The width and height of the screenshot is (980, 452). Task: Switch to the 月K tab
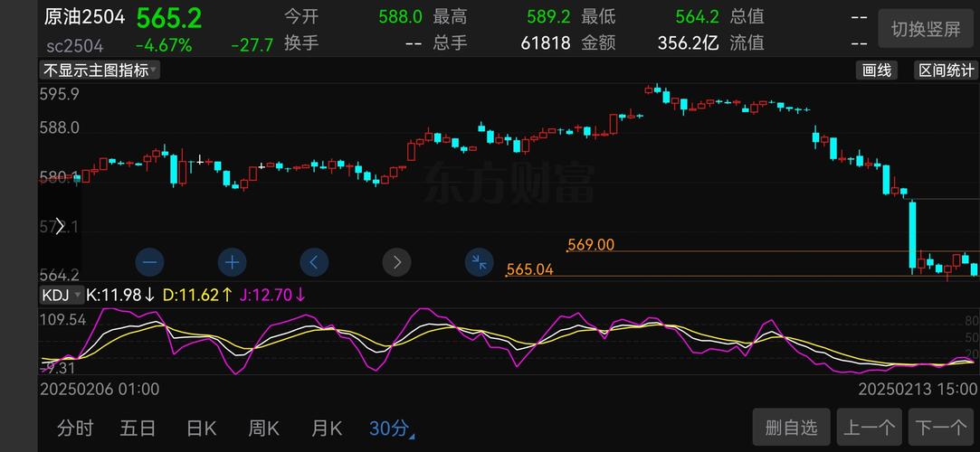coord(327,428)
